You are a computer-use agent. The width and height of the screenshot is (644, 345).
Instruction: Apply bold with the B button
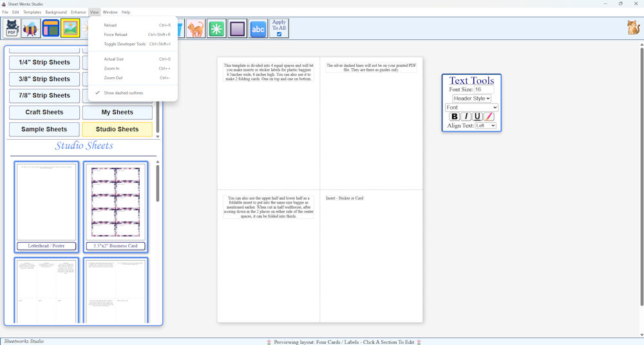click(454, 117)
